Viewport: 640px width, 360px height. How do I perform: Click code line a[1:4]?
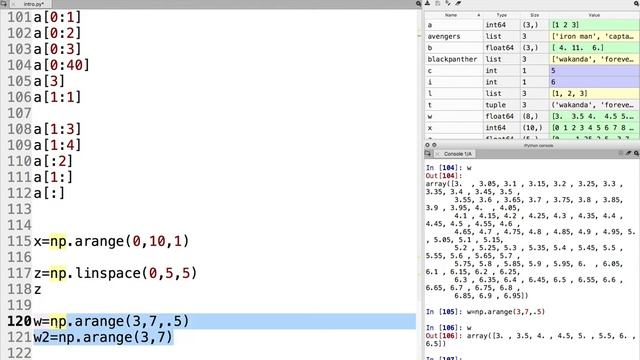pos(57,145)
